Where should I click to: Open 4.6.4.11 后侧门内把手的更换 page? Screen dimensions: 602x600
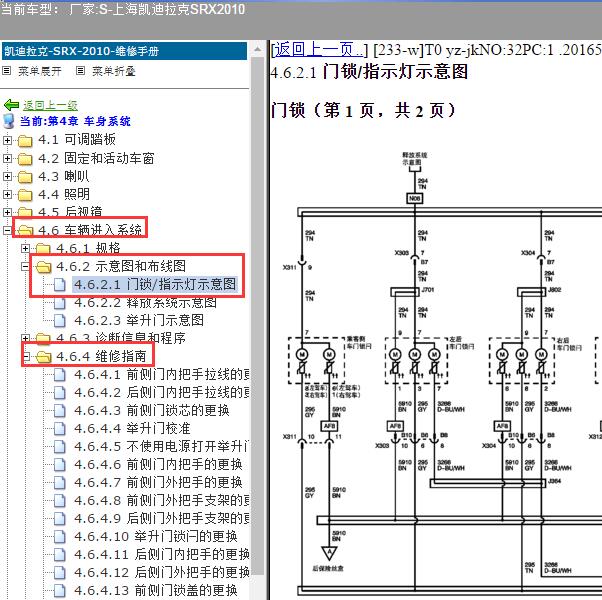pos(162,554)
